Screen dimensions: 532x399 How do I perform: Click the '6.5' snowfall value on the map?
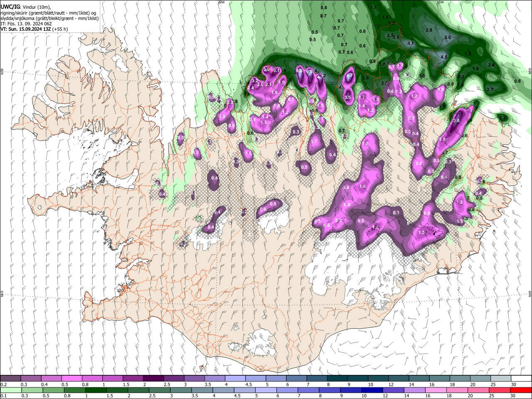[309, 72]
